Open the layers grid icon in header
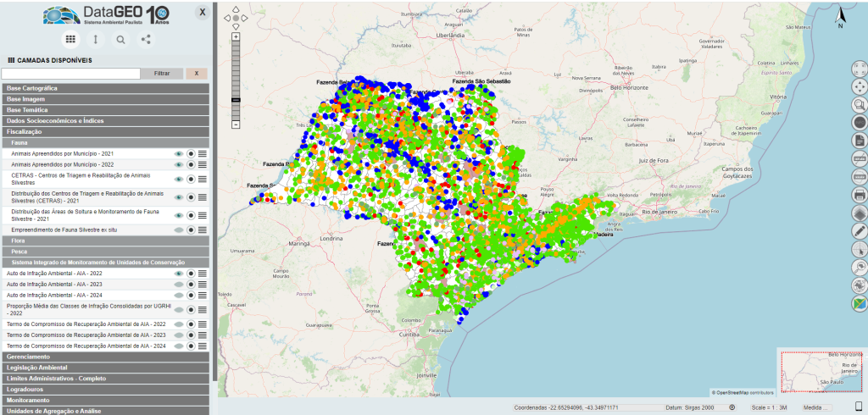 point(70,39)
